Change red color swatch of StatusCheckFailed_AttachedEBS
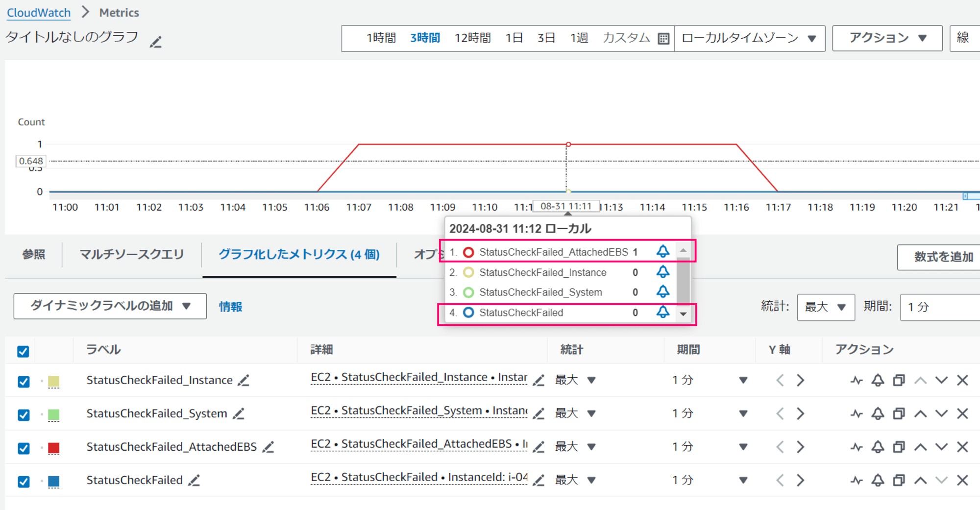This screenshot has height=510, width=980. [x=54, y=448]
